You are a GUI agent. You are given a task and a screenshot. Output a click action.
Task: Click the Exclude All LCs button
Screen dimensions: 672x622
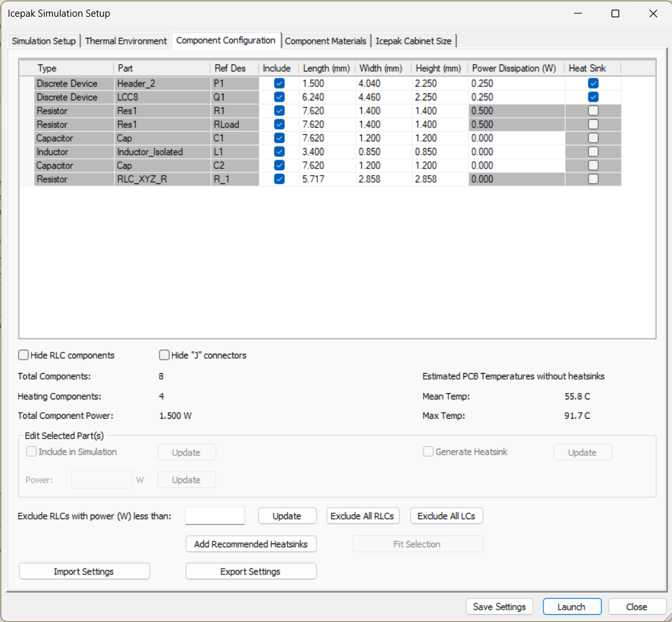(446, 515)
